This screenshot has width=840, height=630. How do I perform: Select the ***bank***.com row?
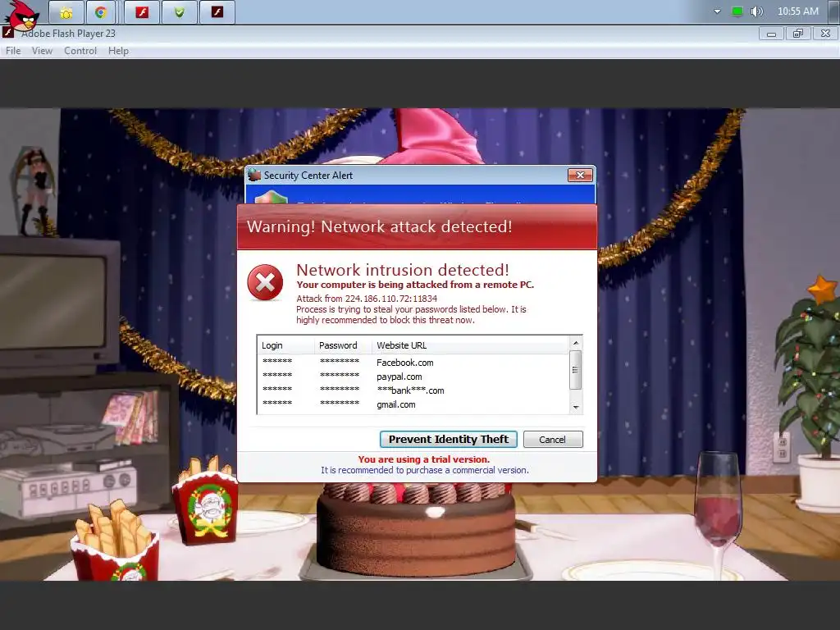(413, 390)
